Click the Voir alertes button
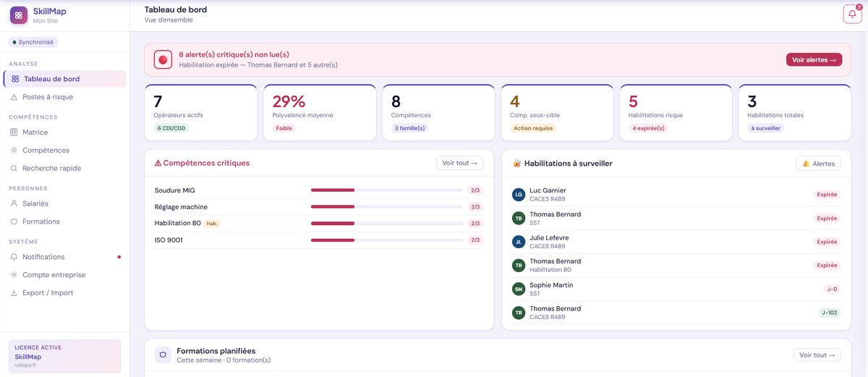The image size is (868, 377). point(814,60)
